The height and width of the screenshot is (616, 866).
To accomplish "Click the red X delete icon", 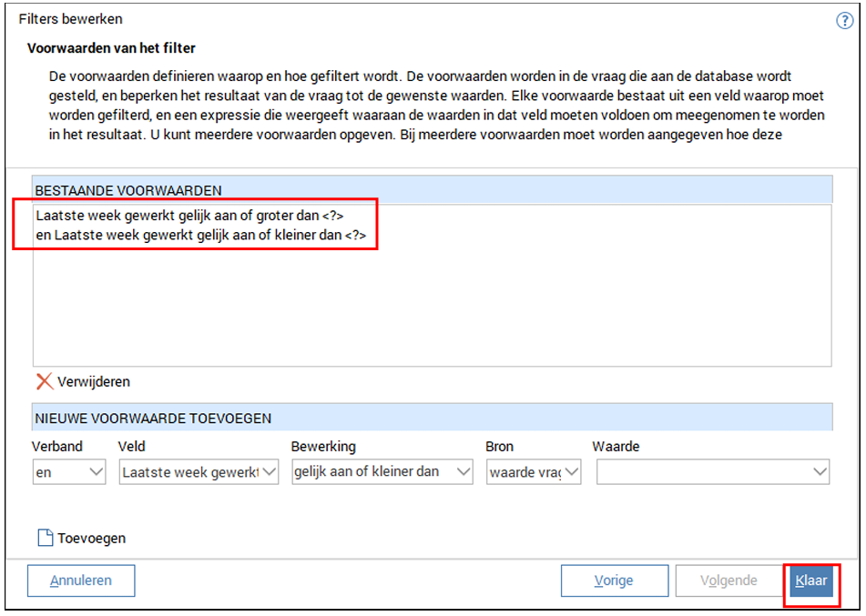I will pos(44,381).
